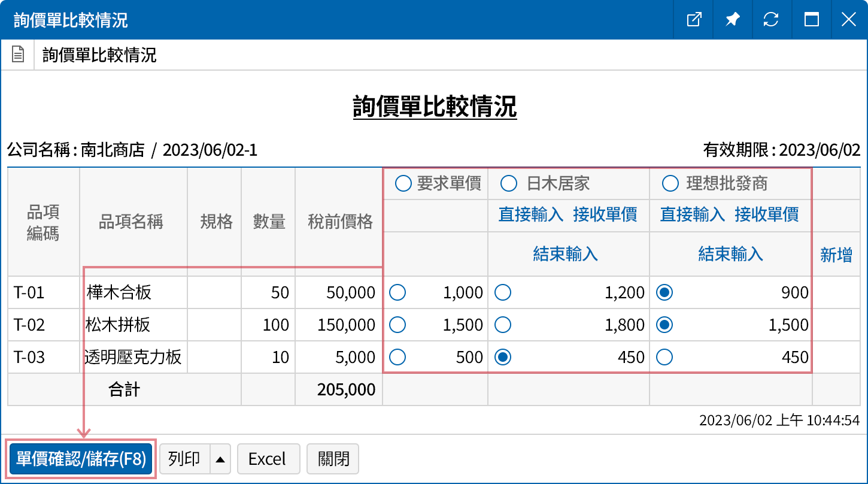Screen dimensions: 868x484
Task: Maximize the comparison window
Action: tap(811, 20)
